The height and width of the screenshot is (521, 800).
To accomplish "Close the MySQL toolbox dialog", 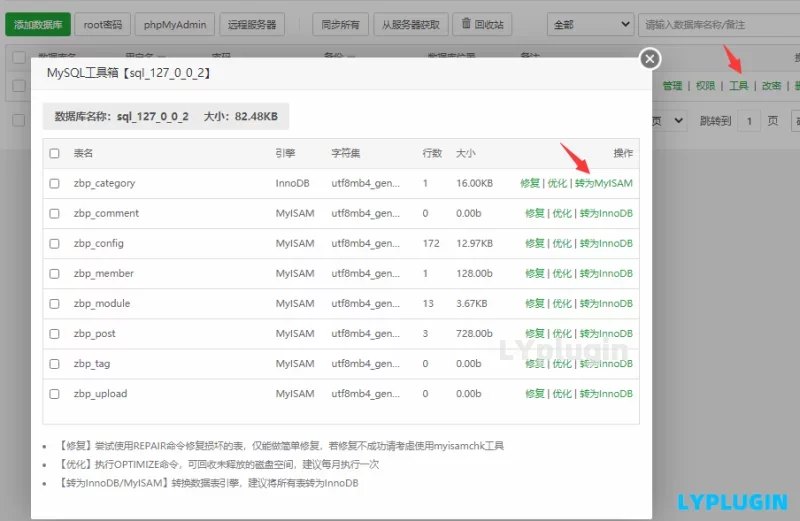I will 650,59.
